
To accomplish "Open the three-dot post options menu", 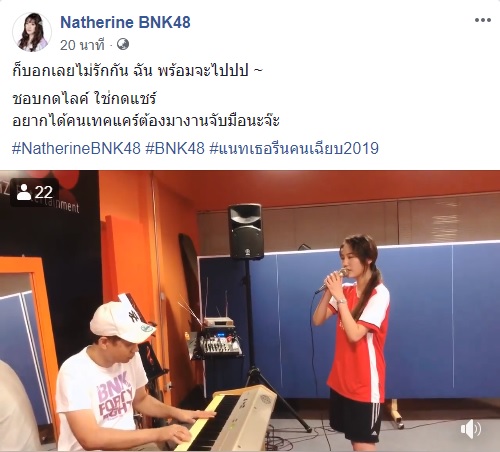I will point(483,20).
